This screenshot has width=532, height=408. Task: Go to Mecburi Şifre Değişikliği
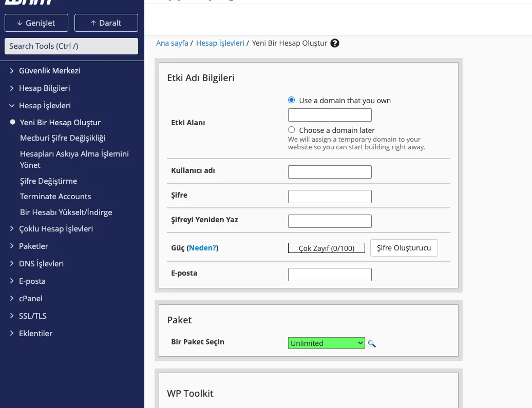[62, 138]
